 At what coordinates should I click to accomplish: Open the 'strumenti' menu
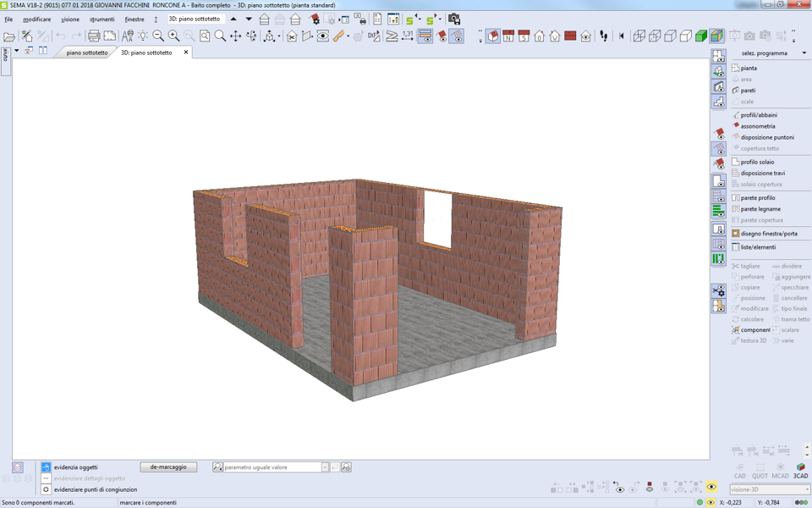(x=101, y=19)
